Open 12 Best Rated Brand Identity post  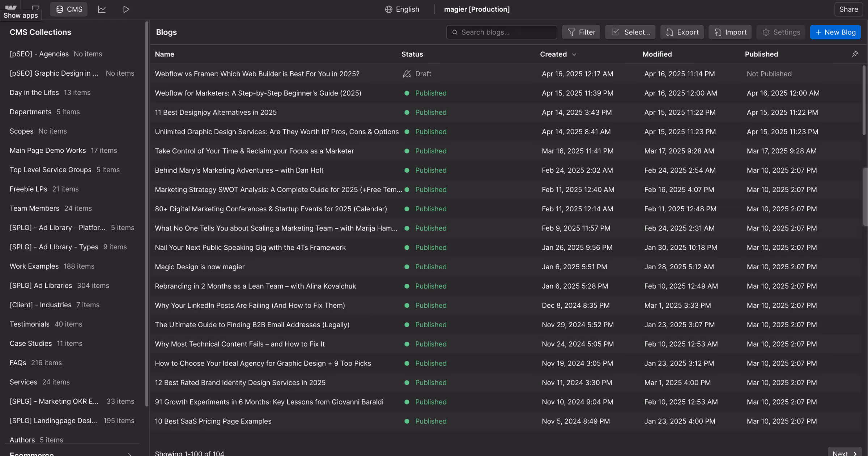click(x=240, y=383)
